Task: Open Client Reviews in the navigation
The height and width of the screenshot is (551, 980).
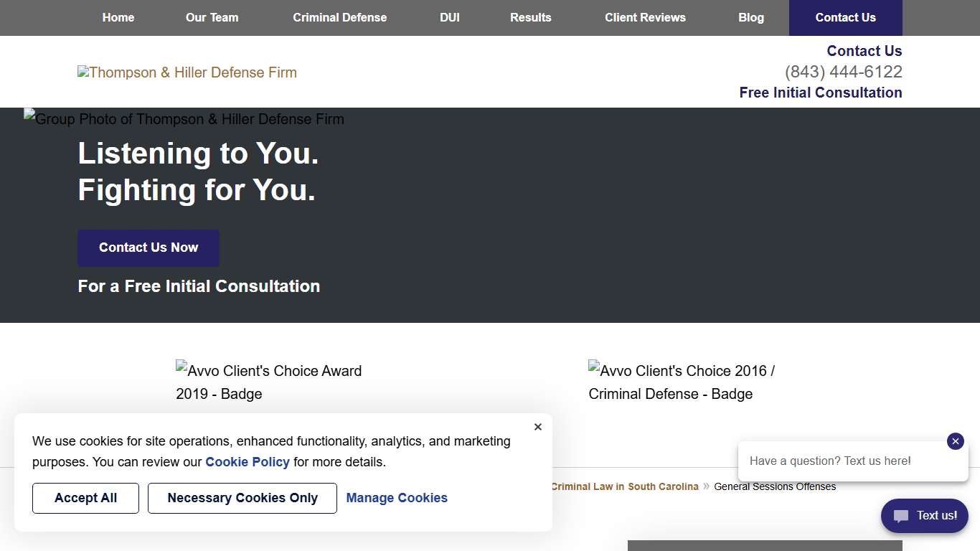Action: point(645,18)
